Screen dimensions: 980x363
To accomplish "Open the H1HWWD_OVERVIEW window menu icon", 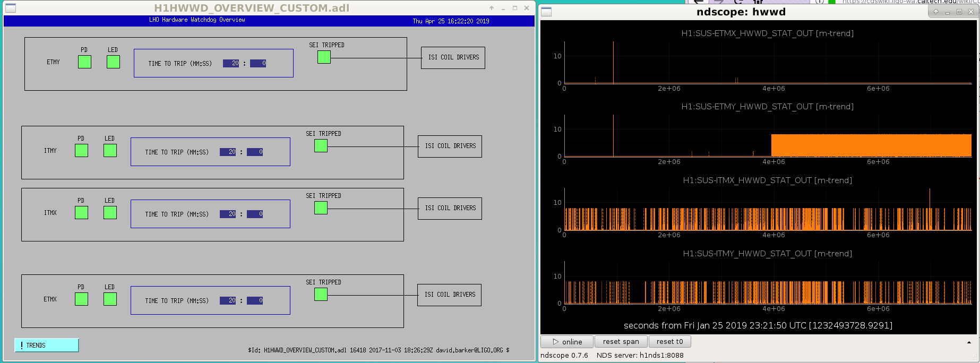I will (10, 8).
